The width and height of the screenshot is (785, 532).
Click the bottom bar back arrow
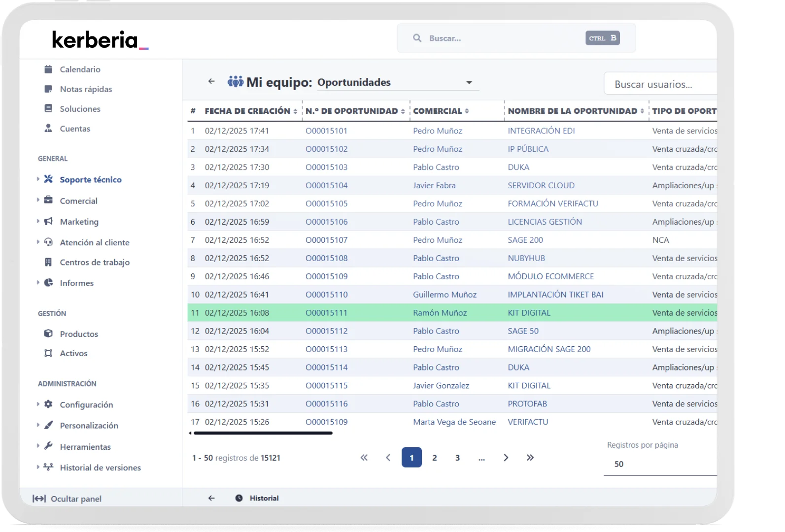(211, 498)
